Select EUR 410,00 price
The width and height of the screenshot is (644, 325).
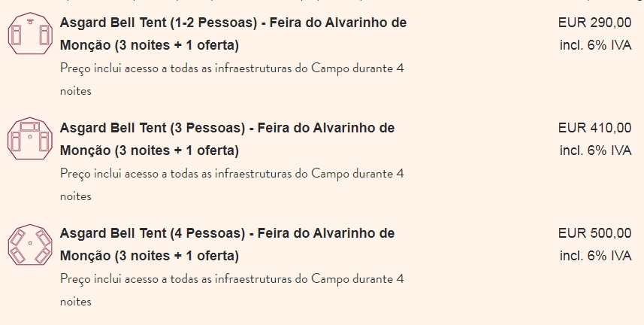coord(594,128)
